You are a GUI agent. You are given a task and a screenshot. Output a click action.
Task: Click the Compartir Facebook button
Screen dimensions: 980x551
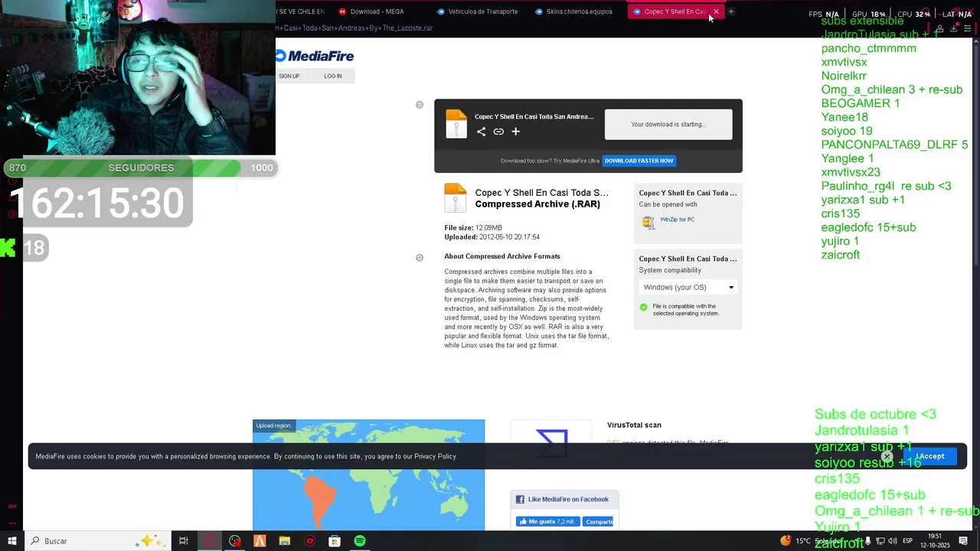coord(598,522)
